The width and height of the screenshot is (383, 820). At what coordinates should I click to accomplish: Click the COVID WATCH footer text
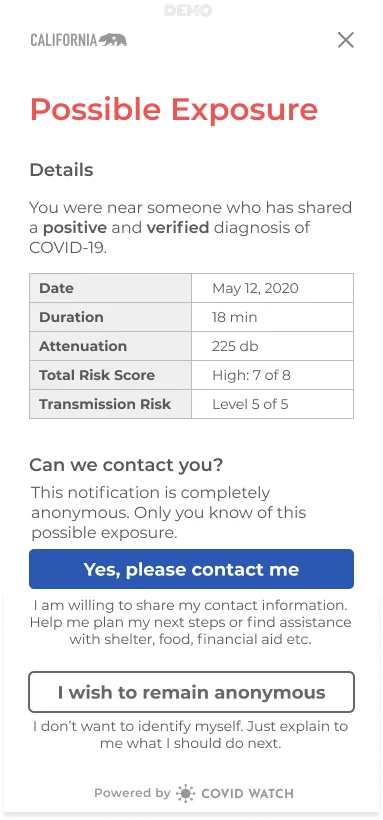[247, 793]
